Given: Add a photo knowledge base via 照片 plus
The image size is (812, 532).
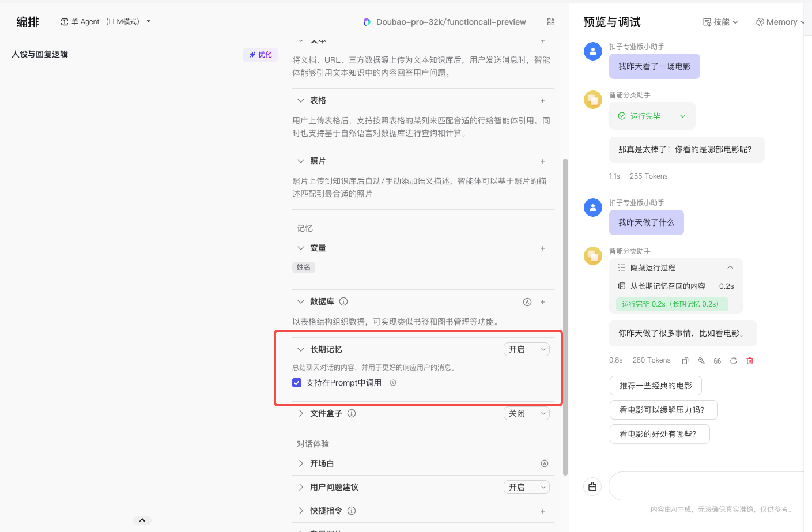Looking at the screenshot, I should [543, 161].
